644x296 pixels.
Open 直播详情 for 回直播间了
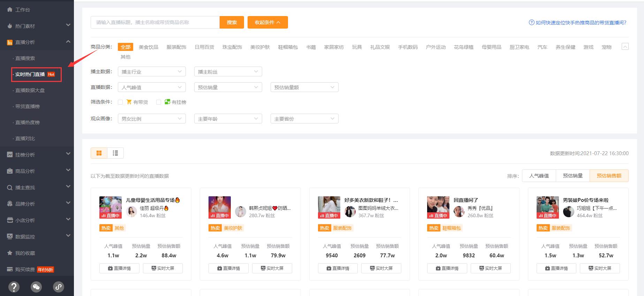click(447, 268)
